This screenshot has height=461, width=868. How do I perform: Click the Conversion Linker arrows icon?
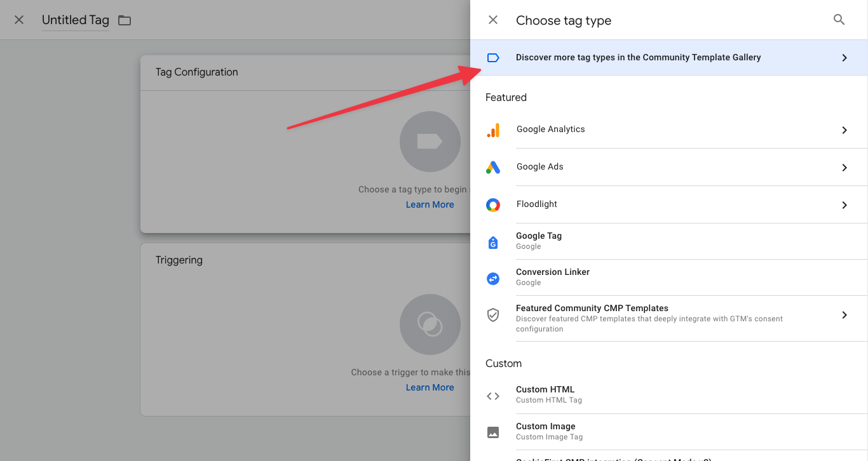pos(493,278)
